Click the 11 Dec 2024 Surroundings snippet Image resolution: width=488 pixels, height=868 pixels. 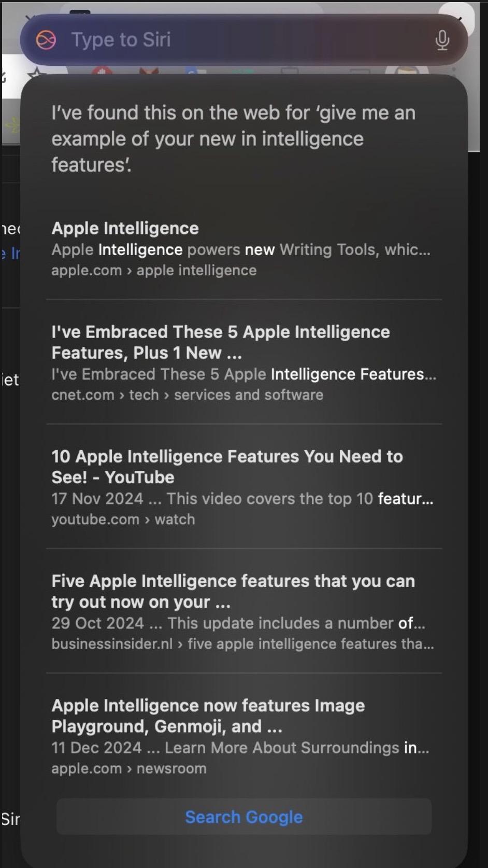[240, 747]
